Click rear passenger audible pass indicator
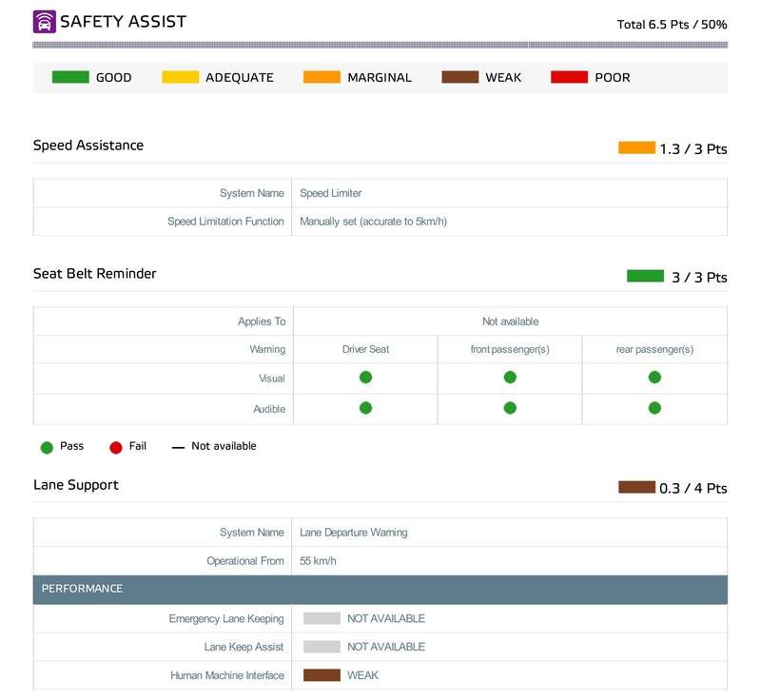The image size is (761, 700). (654, 408)
